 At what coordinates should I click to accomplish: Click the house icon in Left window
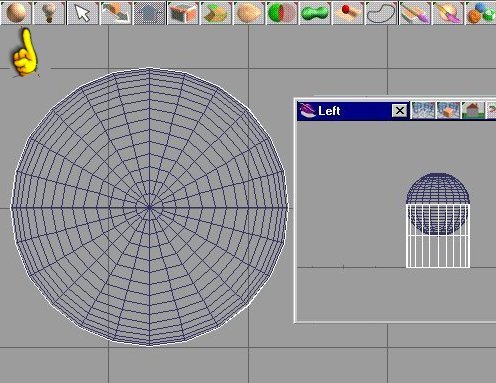pyautogui.click(x=473, y=110)
